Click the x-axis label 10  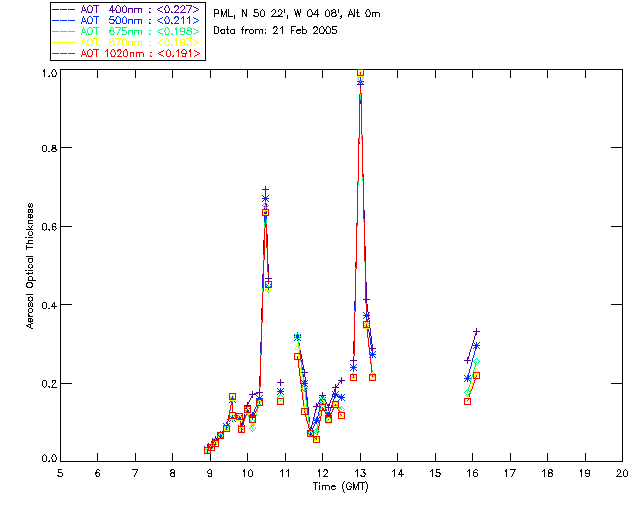coord(247,473)
